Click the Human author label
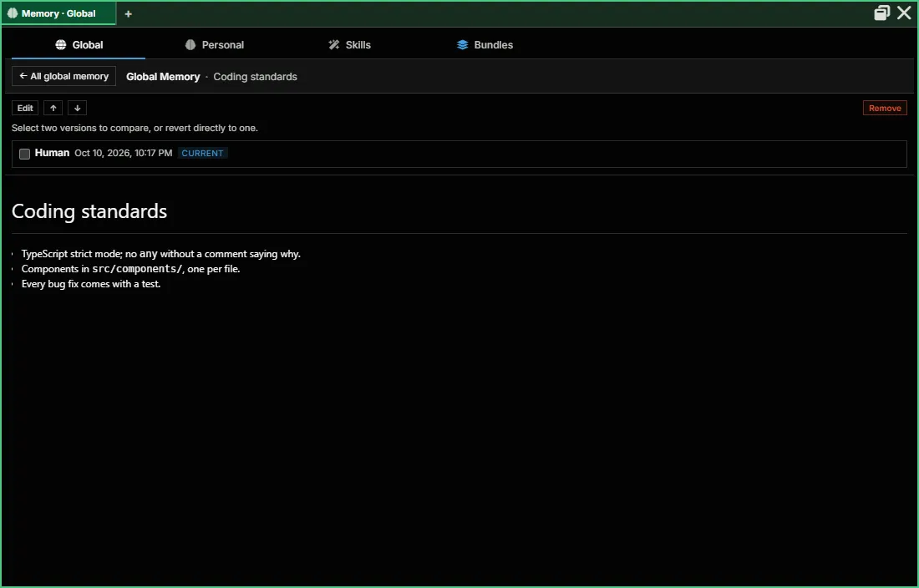The image size is (919, 588). click(x=52, y=153)
